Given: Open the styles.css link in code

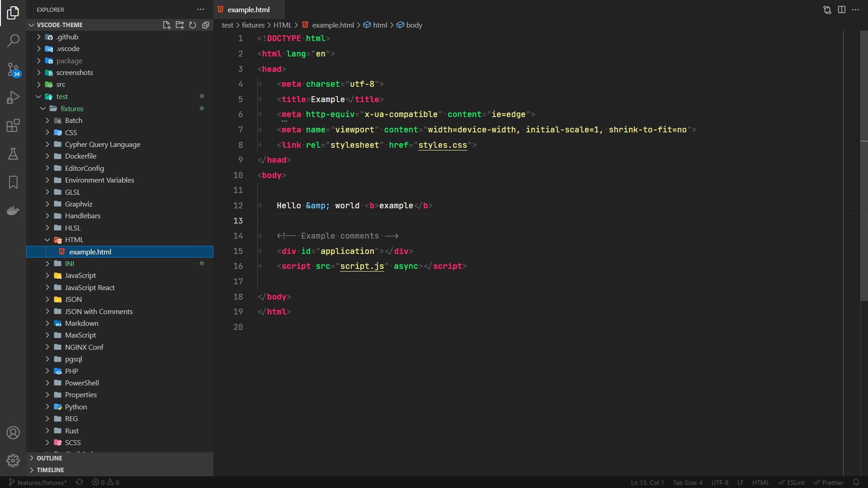Looking at the screenshot, I should click(x=442, y=145).
